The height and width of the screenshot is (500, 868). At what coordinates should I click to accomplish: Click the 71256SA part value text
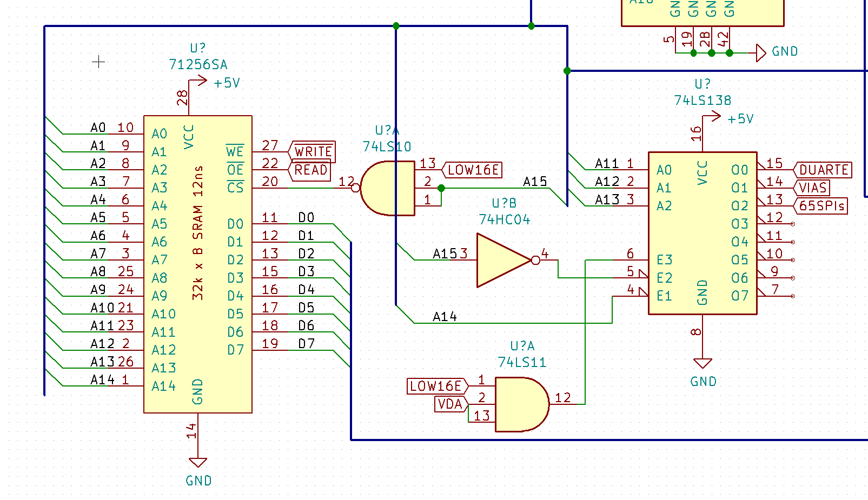point(198,65)
